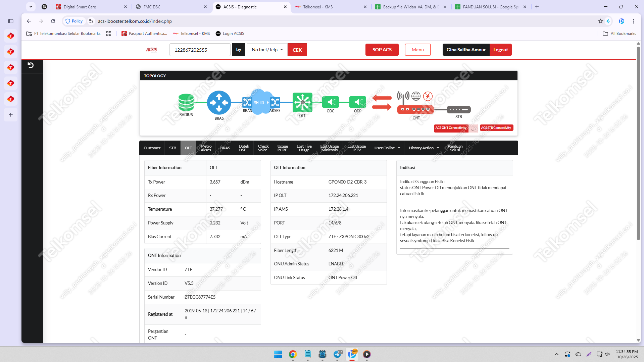Screen dimensions: 644x362
Task: Click the green OLT node icon
Action: tap(302, 102)
